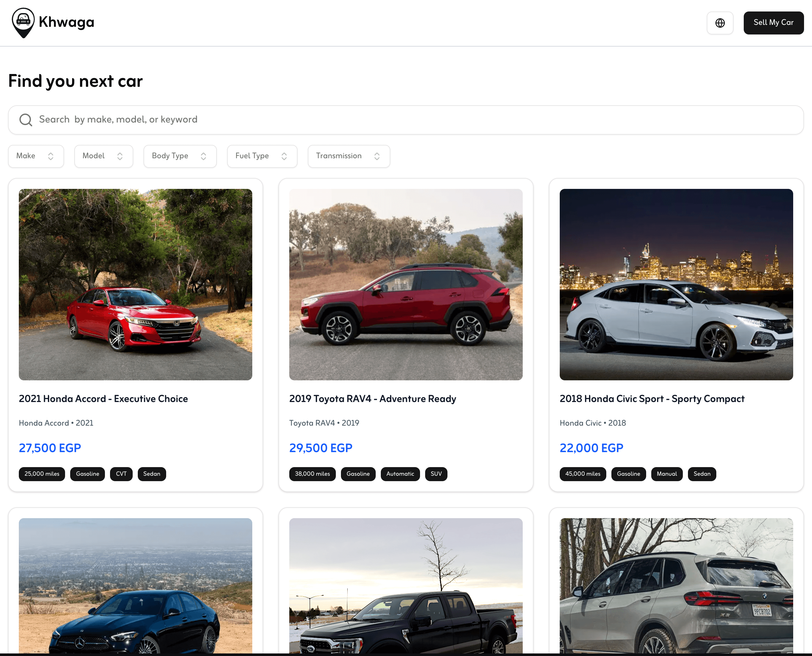The height and width of the screenshot is (656, 812).
Task: Click the magnifying glass search icon
Action: click(x=26, y=119)
